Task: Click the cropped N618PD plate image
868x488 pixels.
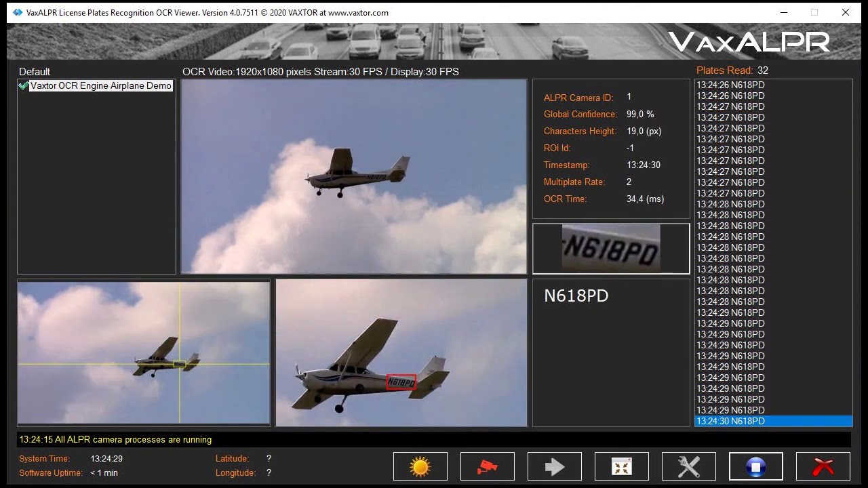Action: click(611, 248)
